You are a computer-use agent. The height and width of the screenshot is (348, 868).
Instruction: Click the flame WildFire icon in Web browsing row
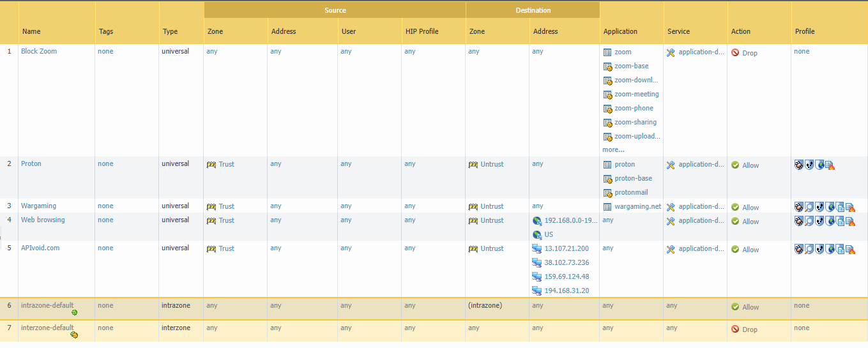[x=851, y=222]
